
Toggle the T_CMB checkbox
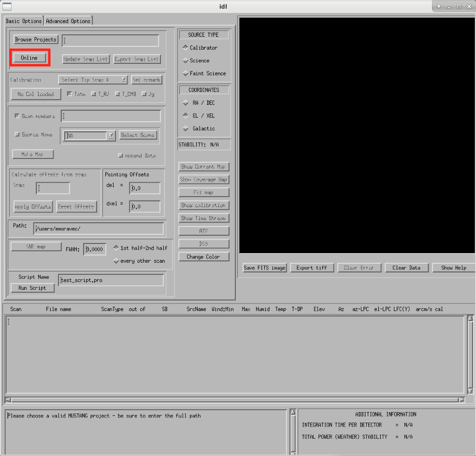coord(117,94)
